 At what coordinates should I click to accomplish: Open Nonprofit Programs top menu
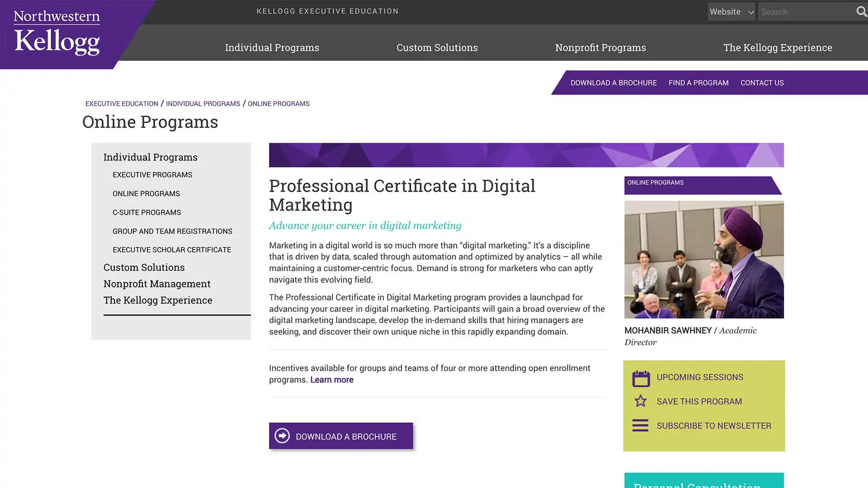click(600, 47)
